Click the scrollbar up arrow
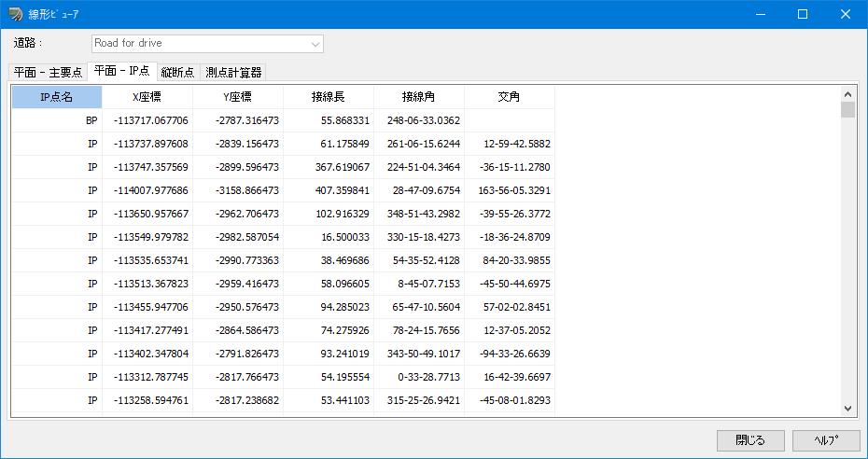The width and height of the screenshot is (868, 459). pos(847,93)
